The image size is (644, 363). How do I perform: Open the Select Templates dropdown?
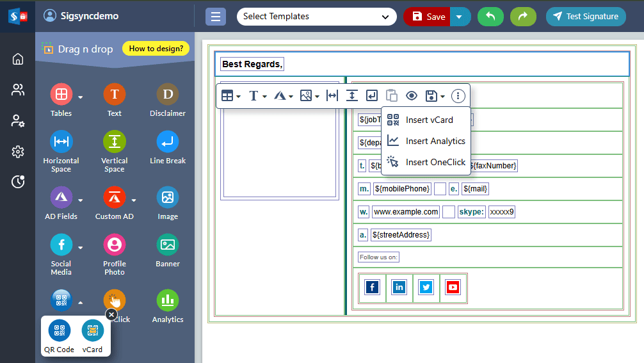tap(316, 17)
